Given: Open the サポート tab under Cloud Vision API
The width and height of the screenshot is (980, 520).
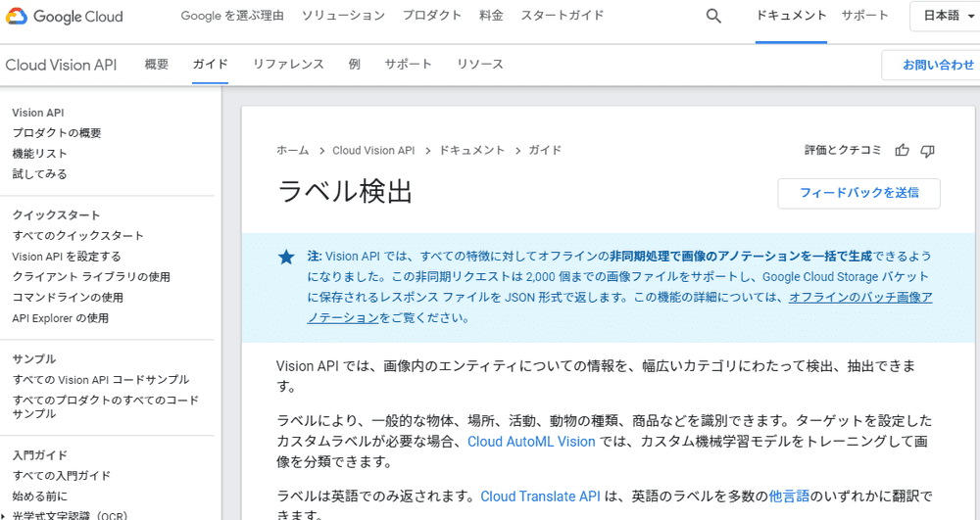Looking at the screenshot, I should coord(408,65).
